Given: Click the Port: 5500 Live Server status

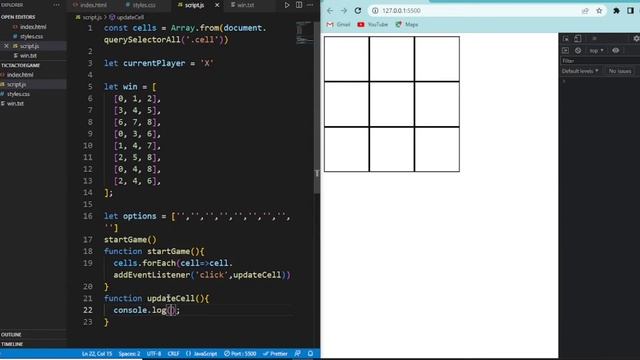Looking at the screenshot, I should point(240,354).
